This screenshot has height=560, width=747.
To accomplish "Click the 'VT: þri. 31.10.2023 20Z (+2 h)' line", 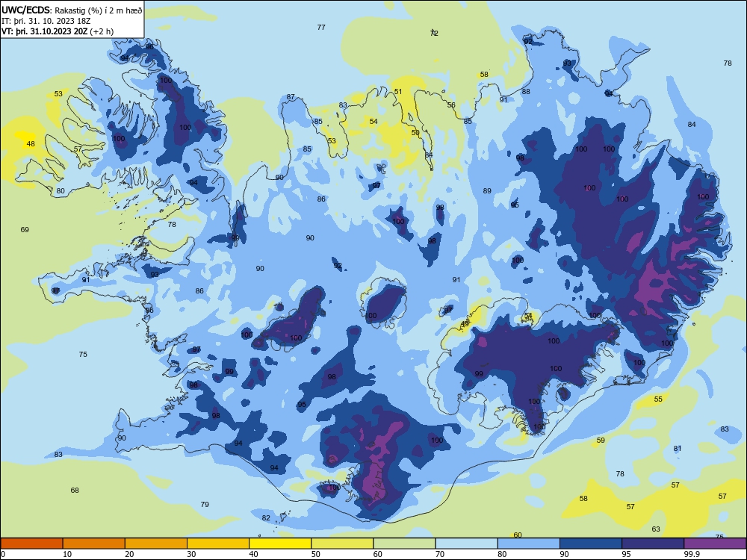I will 58,31.
